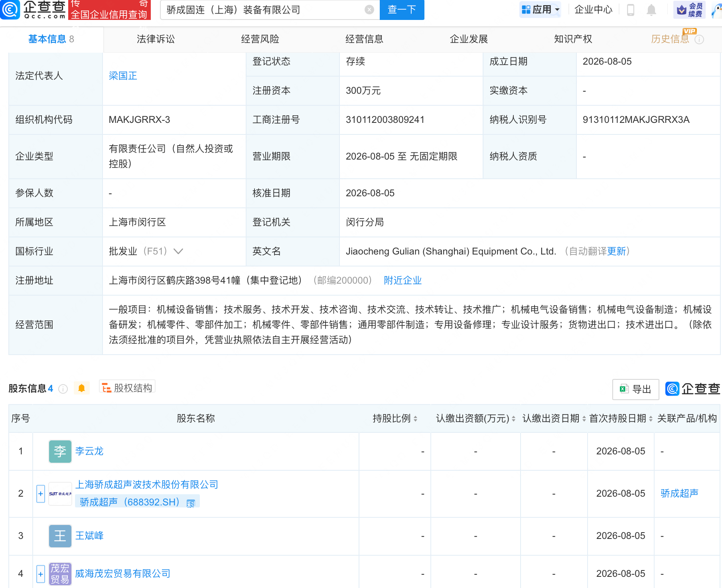This screenshot has width=722, height=588.
Task: Expand 威海茂宏贸易 shareholder row
Action: point(41,574)
